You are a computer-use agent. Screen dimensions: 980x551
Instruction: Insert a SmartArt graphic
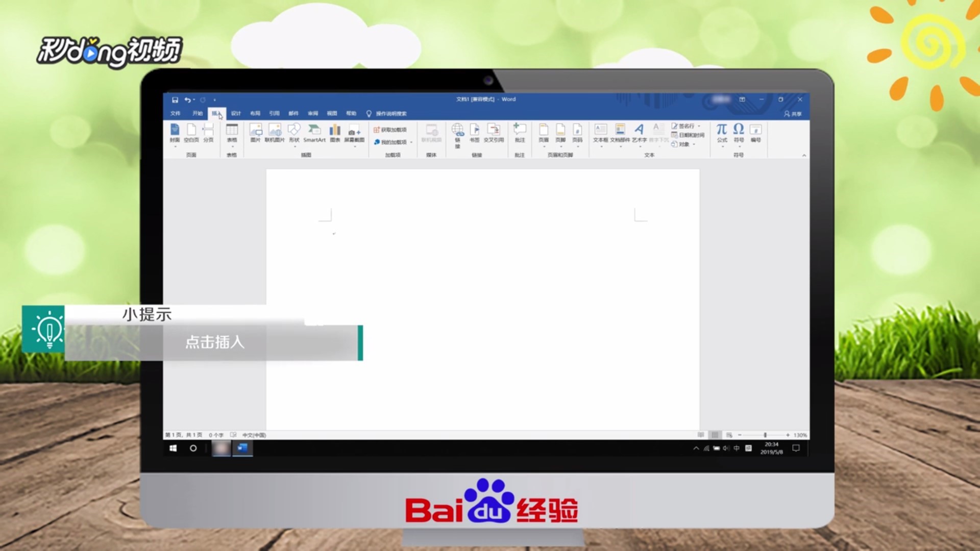pyautogui.click(x=314, y=133)
